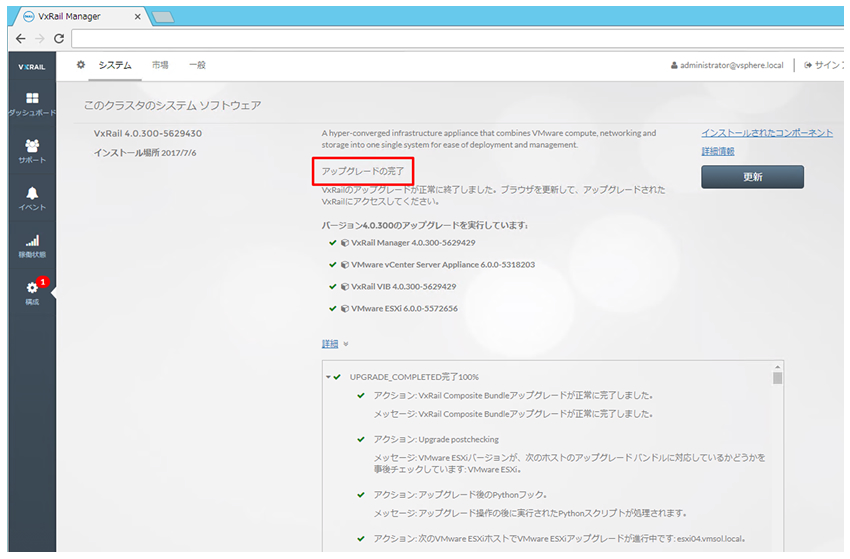The image size is (850, 559).
Task: Click the administrator@vsphere.local username
Action: pyautogui.click(x=732, y=65)
